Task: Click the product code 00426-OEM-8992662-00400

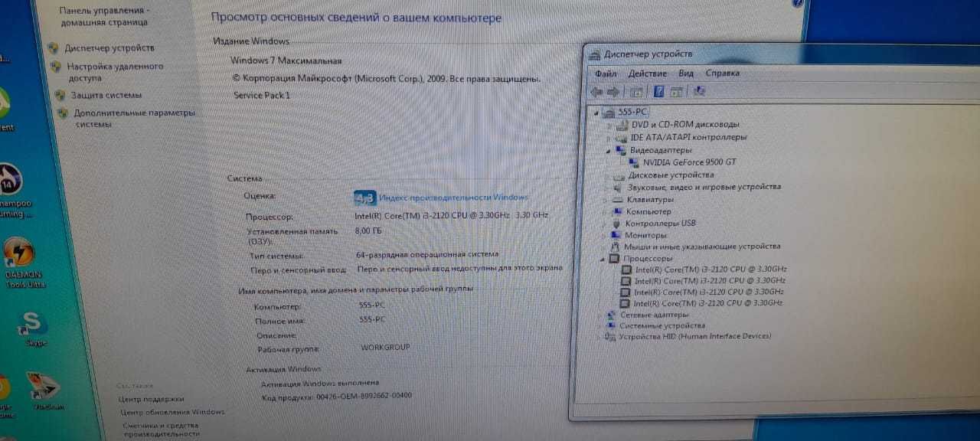Action: pyautogui.click(x=364, y=396)
